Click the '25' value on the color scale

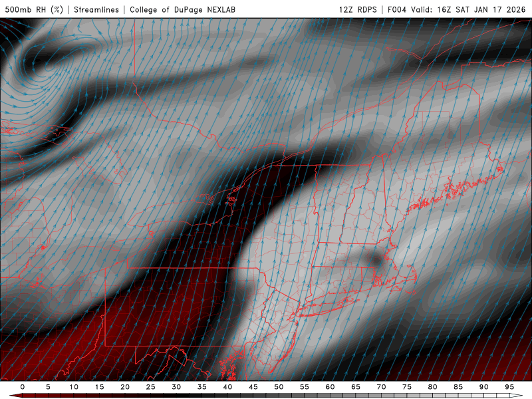(151, 387)
